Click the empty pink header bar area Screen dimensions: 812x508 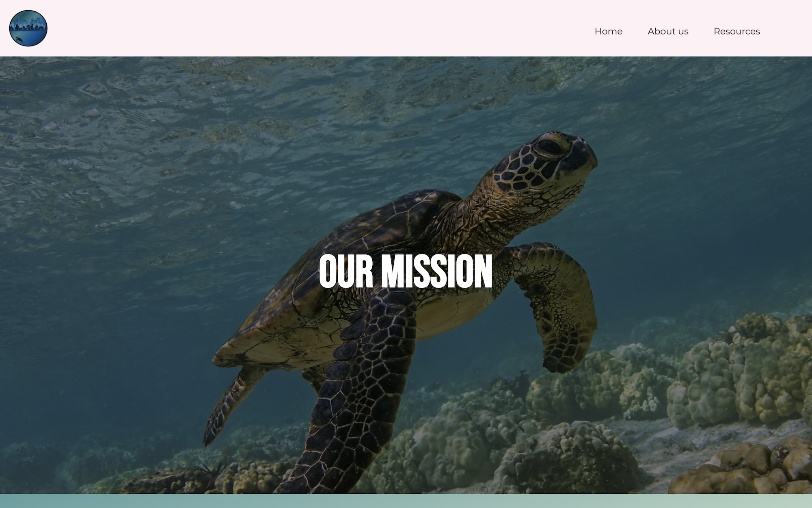317,28
